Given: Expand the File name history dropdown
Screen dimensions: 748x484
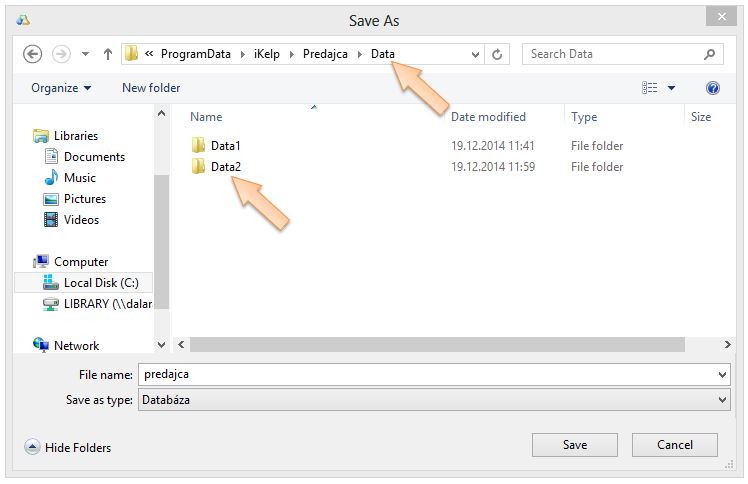Looking at the screenshot, I should (723, 374).
